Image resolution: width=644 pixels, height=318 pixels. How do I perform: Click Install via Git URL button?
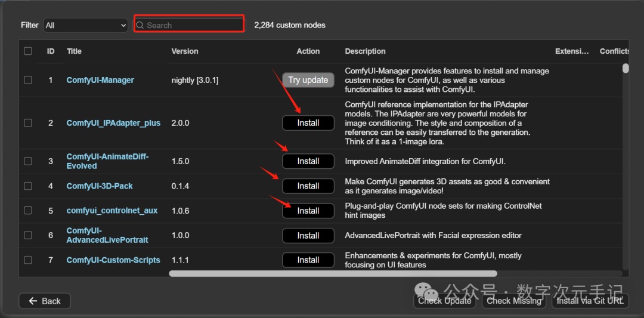coord(589,301)
